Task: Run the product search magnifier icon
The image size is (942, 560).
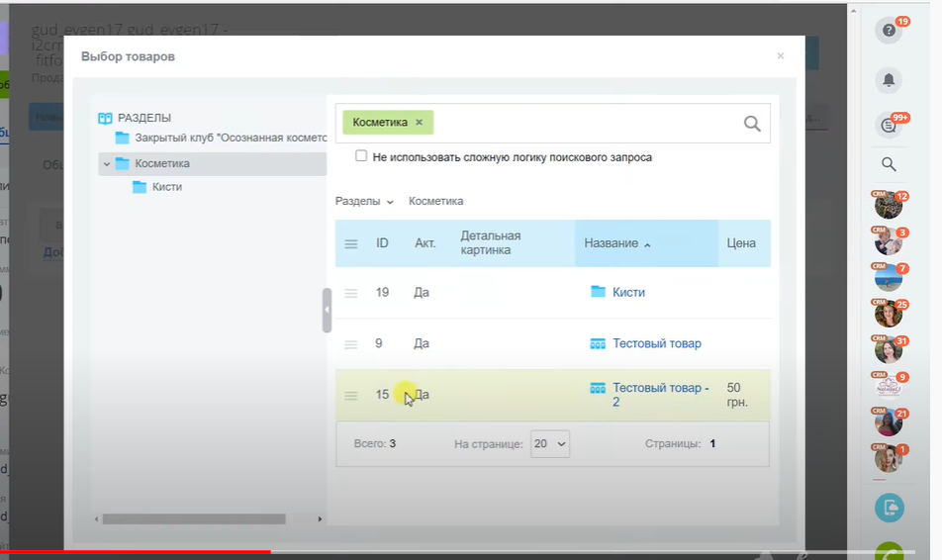Action: [752, 124]
